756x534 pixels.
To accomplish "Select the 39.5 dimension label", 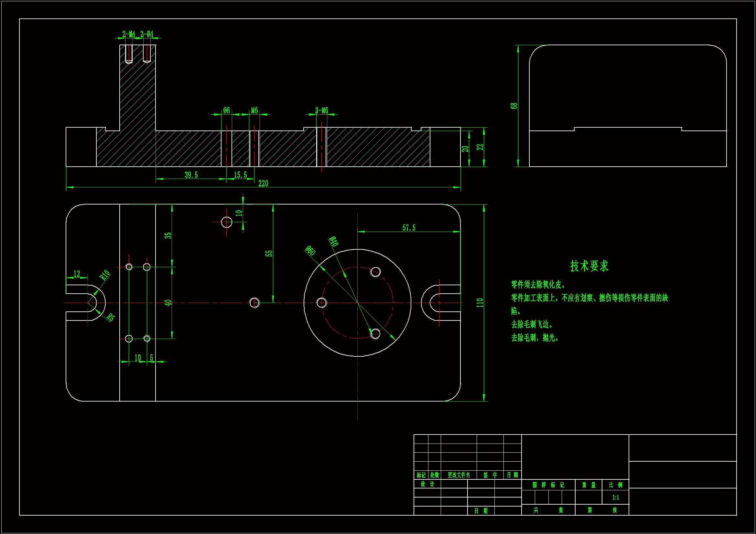I will coord(191,175).
